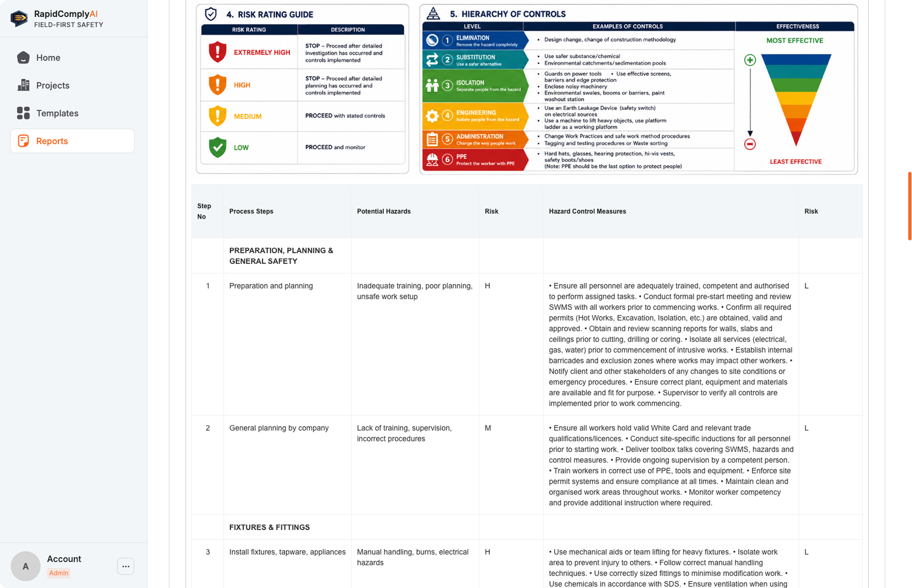Click the 'MOST EFFECTIVE' label
The height and width of the screenshot is (588, 912).
point(794,40)
